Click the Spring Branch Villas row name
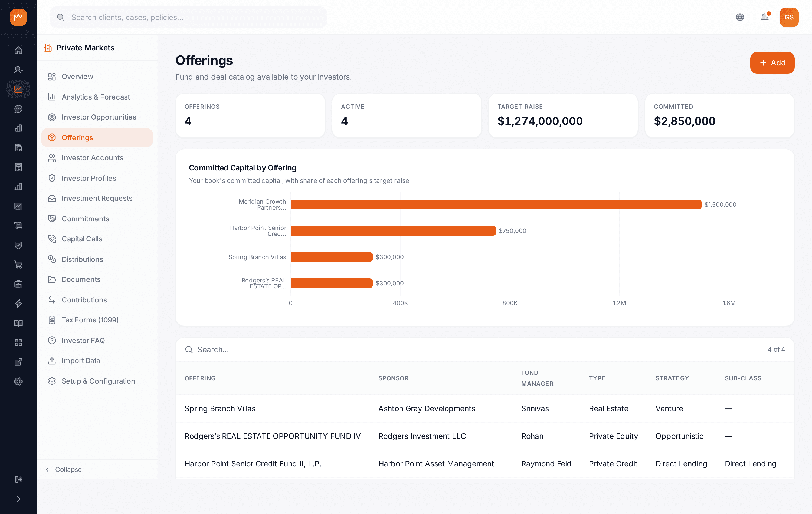This screenshot has width=812, height=514. coord(220,408)
